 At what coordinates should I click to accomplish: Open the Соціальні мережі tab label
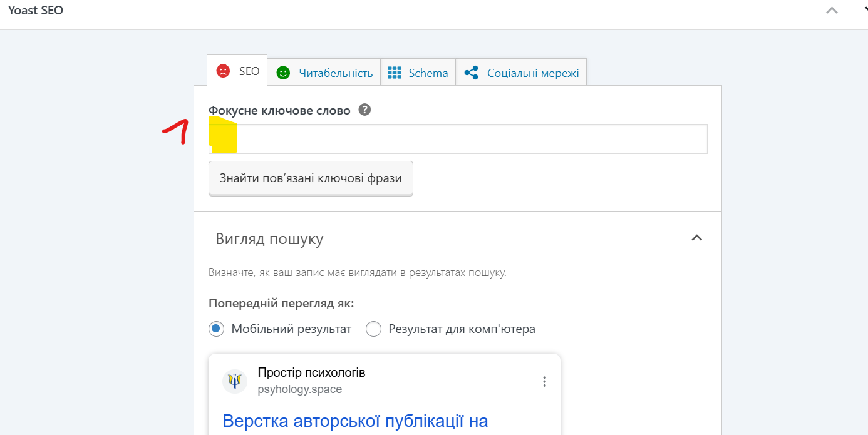tap(533, 73)
